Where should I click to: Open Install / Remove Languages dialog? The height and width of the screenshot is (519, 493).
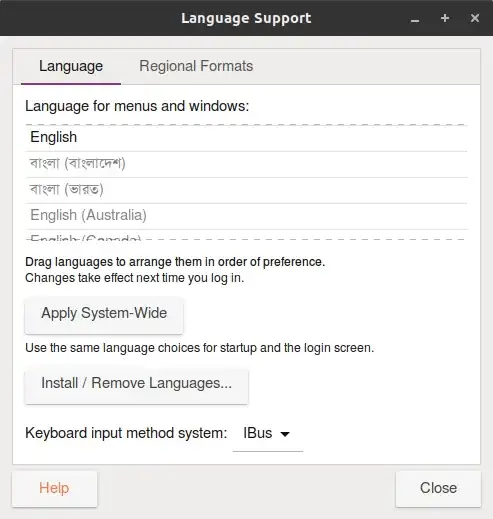(x=136, y=385)
